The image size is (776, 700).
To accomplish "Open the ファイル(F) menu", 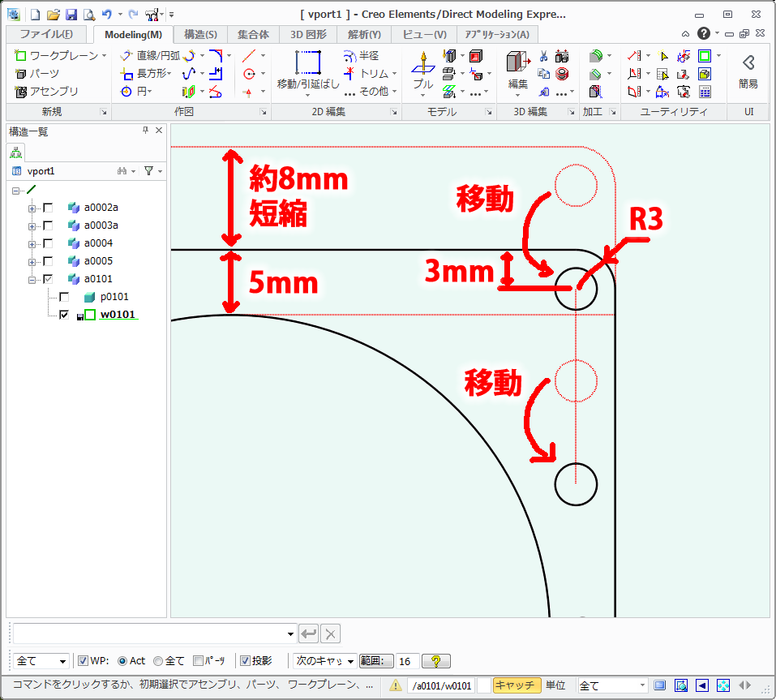I will pyautogui.click(x=45, y=35).
